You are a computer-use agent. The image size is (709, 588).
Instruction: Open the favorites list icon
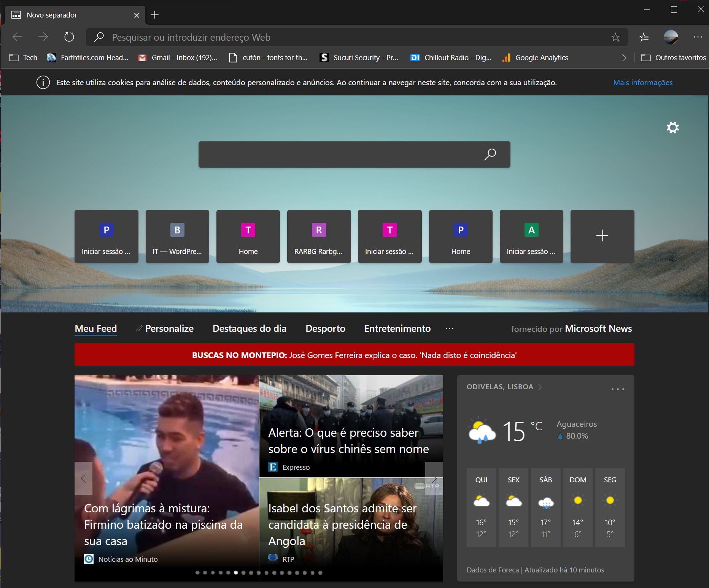pos(644,37)
